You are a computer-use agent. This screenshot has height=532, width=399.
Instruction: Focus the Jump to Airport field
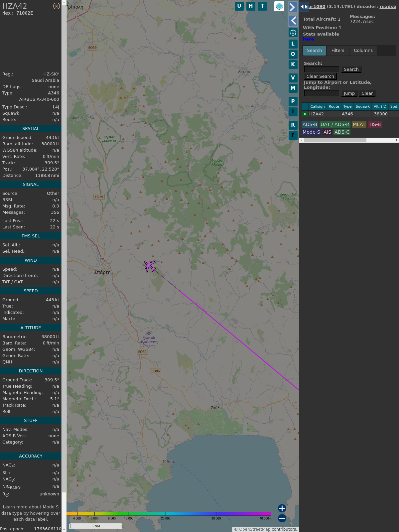point(322,93)
